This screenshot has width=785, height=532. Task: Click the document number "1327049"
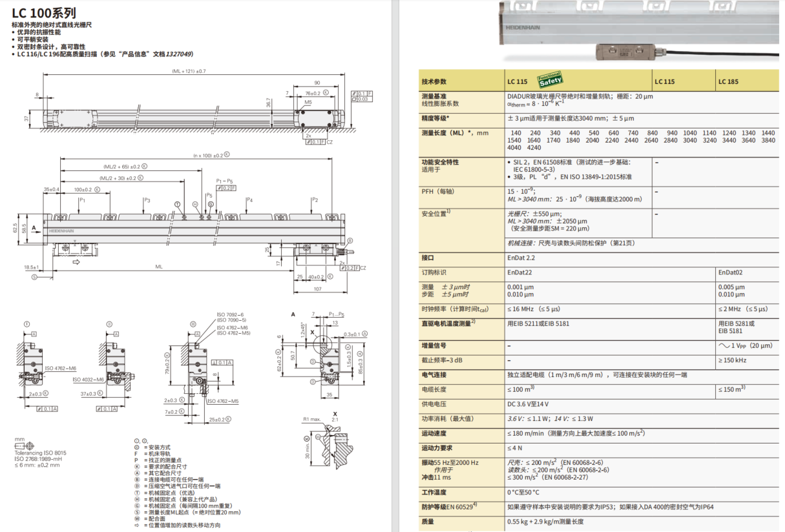tap(179, 55)
